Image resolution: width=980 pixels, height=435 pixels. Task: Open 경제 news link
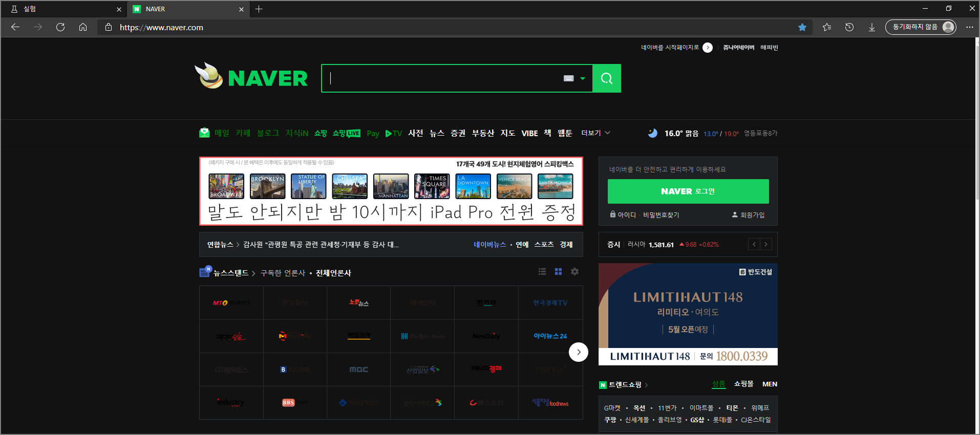(566, 245)
